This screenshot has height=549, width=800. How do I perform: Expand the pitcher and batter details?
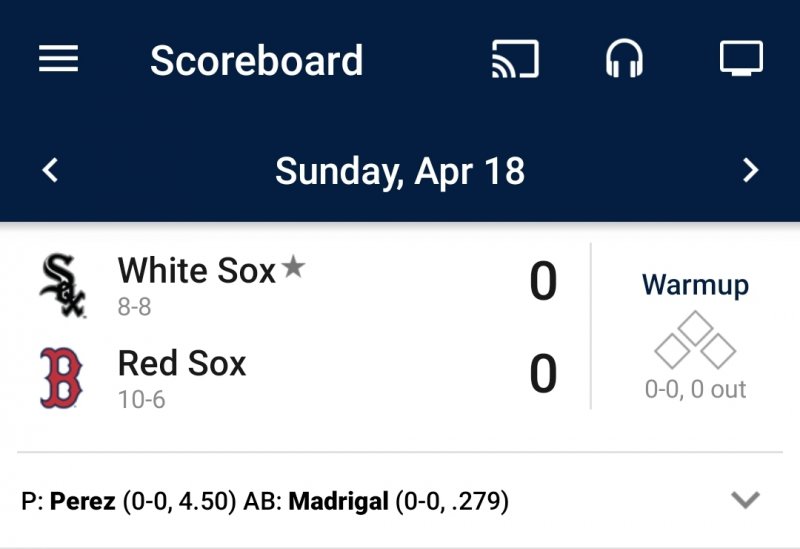(745, 500)
